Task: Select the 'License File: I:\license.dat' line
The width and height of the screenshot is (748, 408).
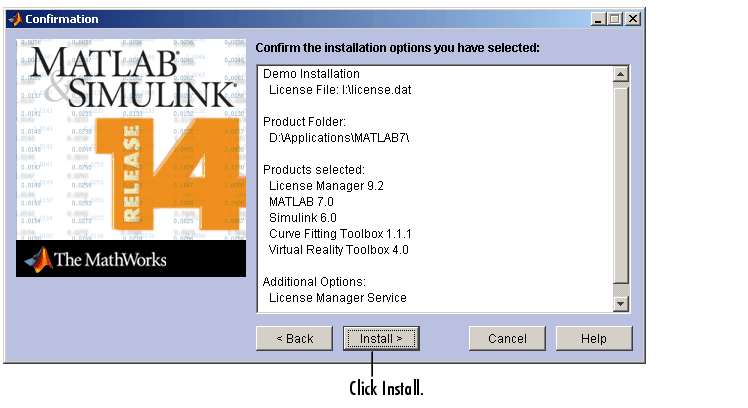Action: 340,90
